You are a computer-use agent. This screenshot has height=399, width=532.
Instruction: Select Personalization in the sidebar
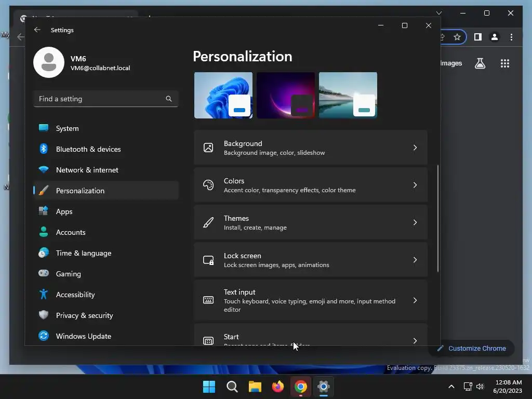tap(106, 191)
